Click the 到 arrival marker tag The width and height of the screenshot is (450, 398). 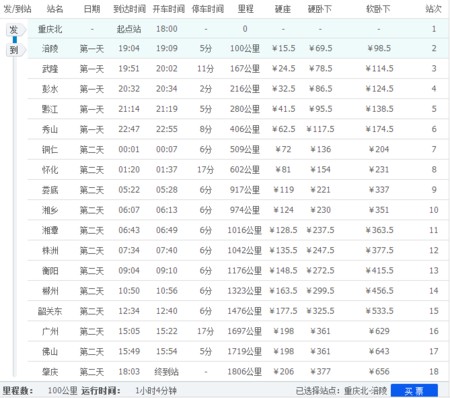pos(15,50)
